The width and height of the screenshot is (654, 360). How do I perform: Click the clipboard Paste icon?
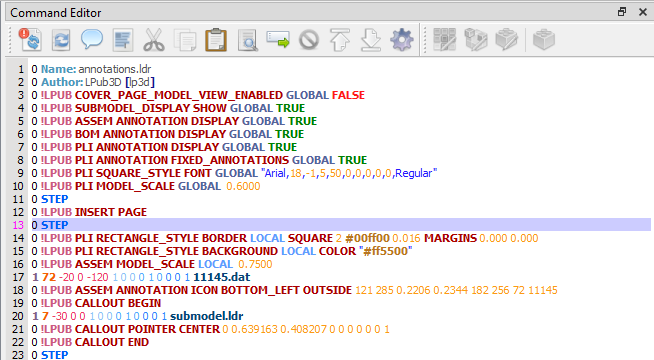216,40
